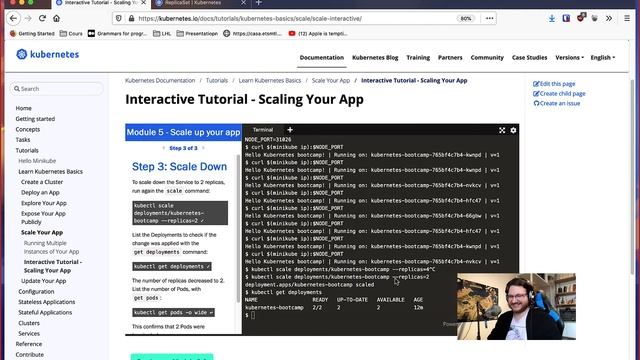Open the browser home page icon
Screen dimensions: 640x360
(56, 18)
